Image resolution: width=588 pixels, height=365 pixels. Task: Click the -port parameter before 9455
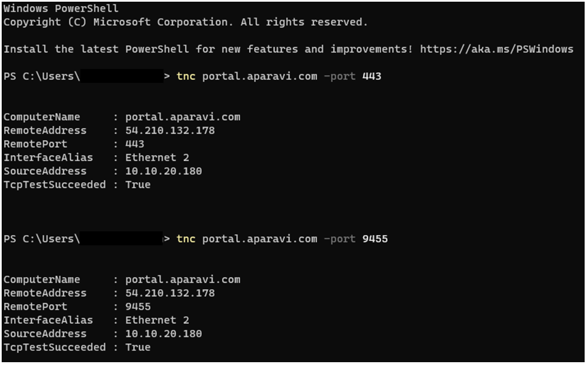[x=340, y=239]
